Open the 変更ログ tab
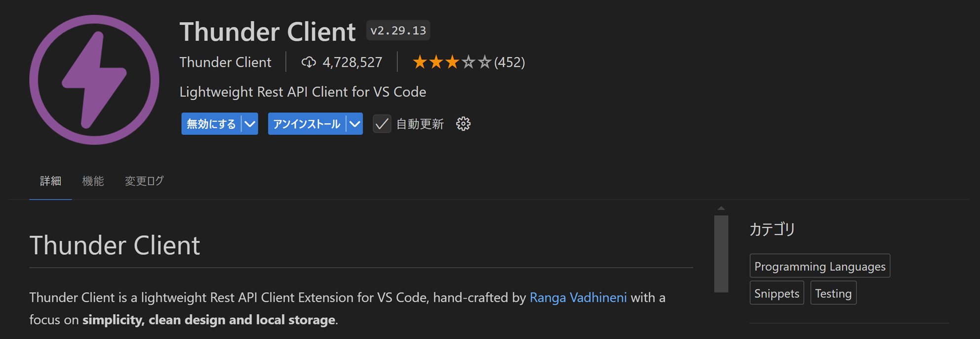This screenshot has height=339, width=980. click(x=144, y=181)
